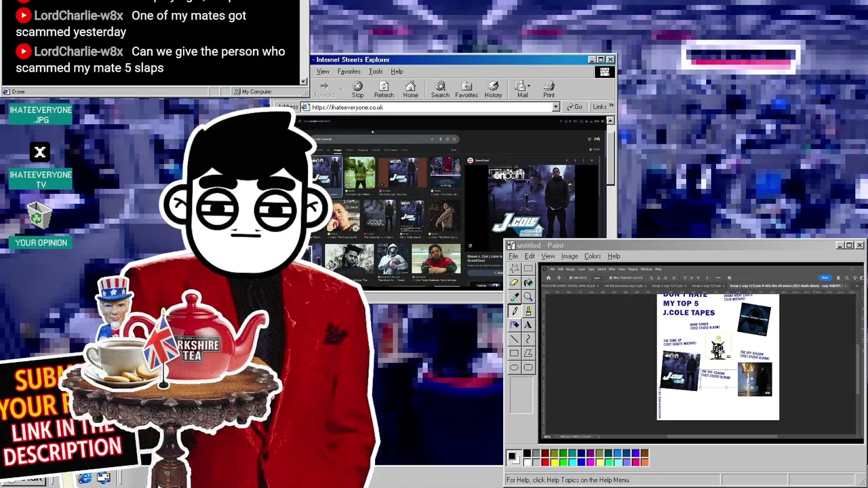Go Home via the browser toolbar
The image size is (868, 488).
click(410, 89)
